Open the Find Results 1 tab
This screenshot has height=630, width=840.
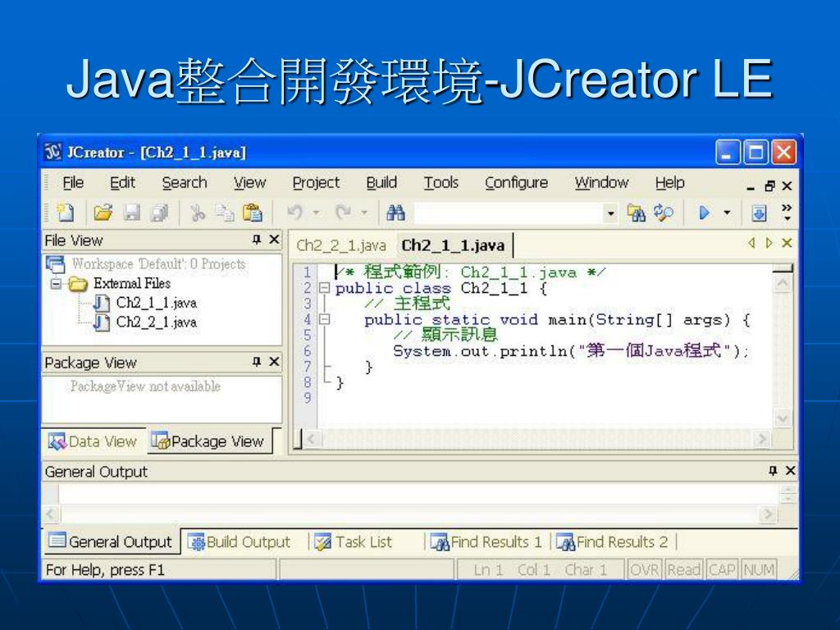click(x=486, y=542)
